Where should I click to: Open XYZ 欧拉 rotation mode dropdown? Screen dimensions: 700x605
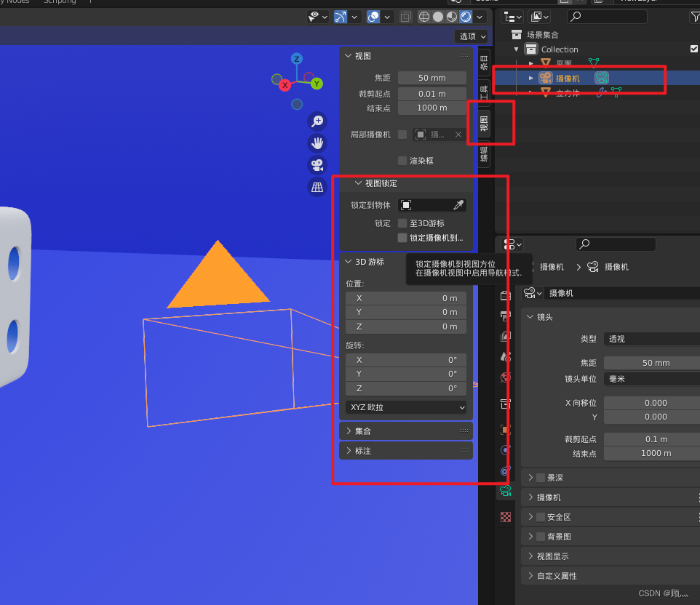[x=406, y=407]
